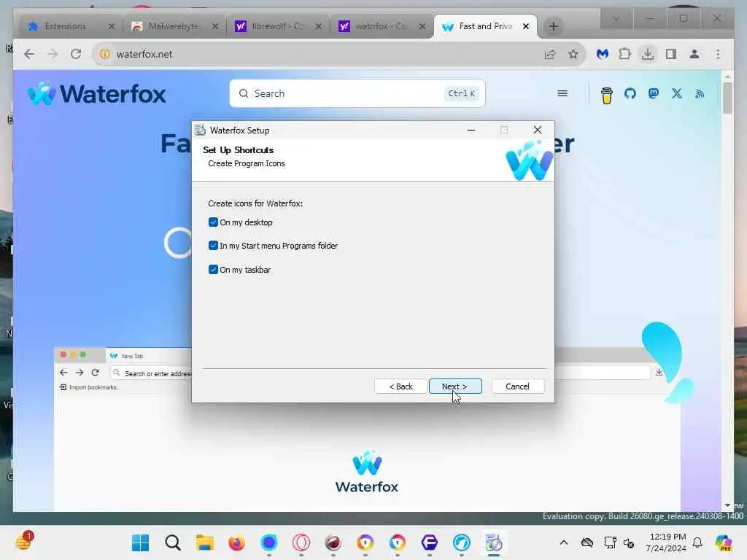Open the browser profile icon
Image resolution: width=747 pixels, height=560 pixels.
coord(694,54)
